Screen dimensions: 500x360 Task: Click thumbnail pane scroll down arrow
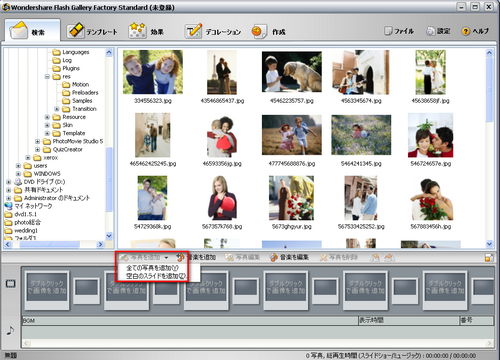click(x=489, y=244)
